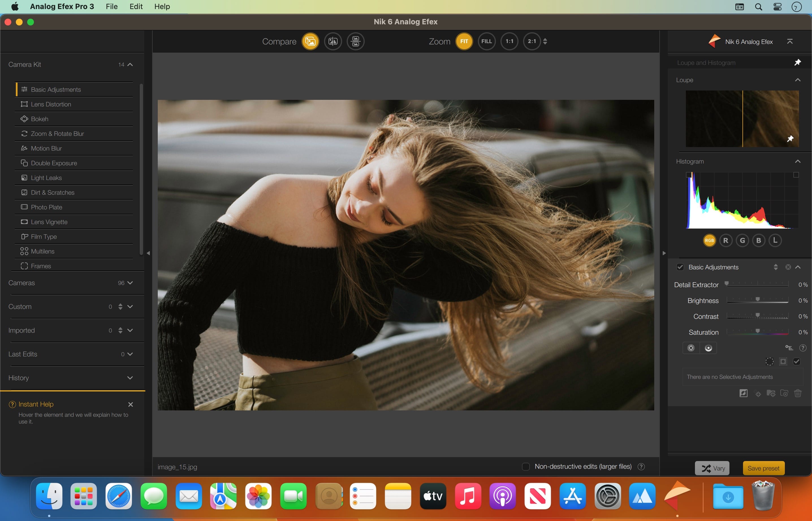Add a control line selective adjustment

(x=708, y=348)
